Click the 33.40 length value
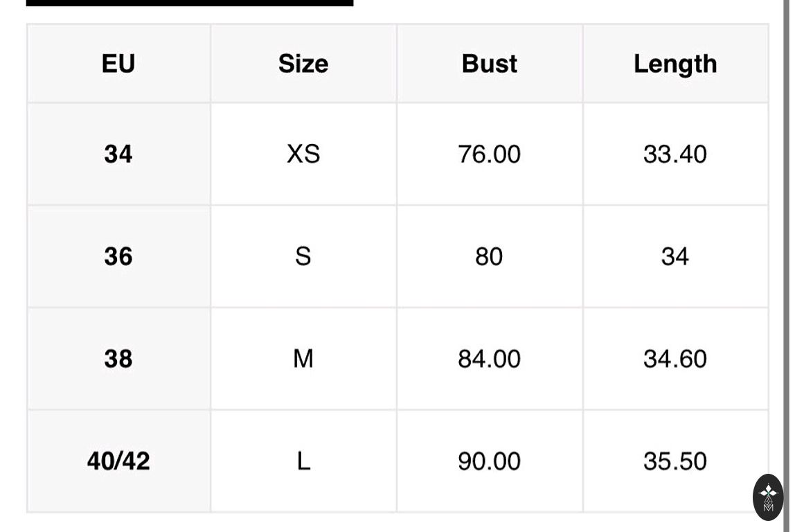This screenshot has height=532, width=795. [x=675, y=154]
